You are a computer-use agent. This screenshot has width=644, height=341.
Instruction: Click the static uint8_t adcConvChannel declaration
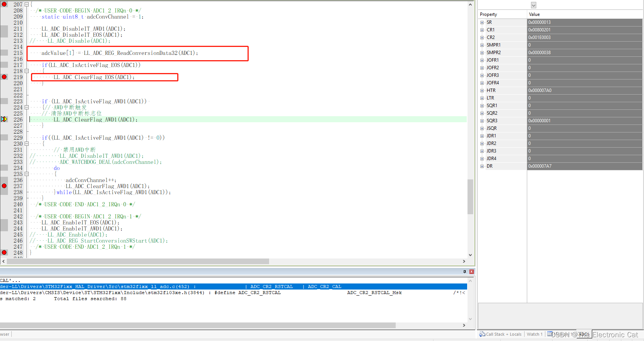click(93, 17)
